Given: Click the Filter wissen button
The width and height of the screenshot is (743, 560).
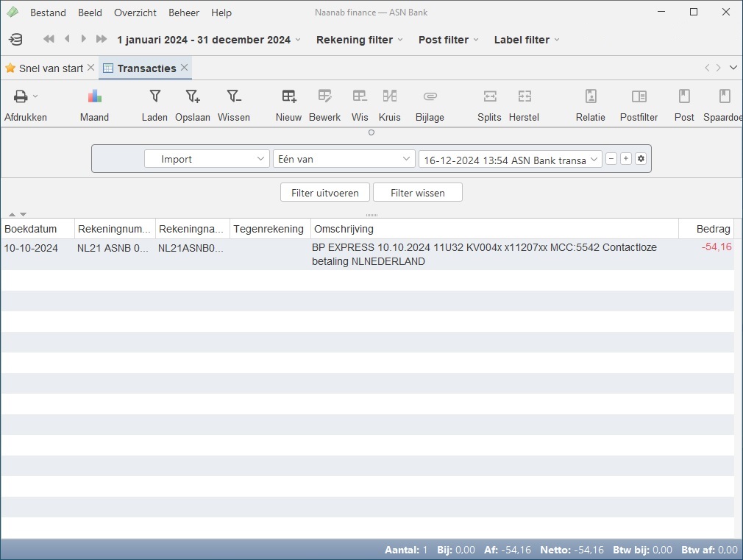Looking at the screenshot, I should click(417, 193).
